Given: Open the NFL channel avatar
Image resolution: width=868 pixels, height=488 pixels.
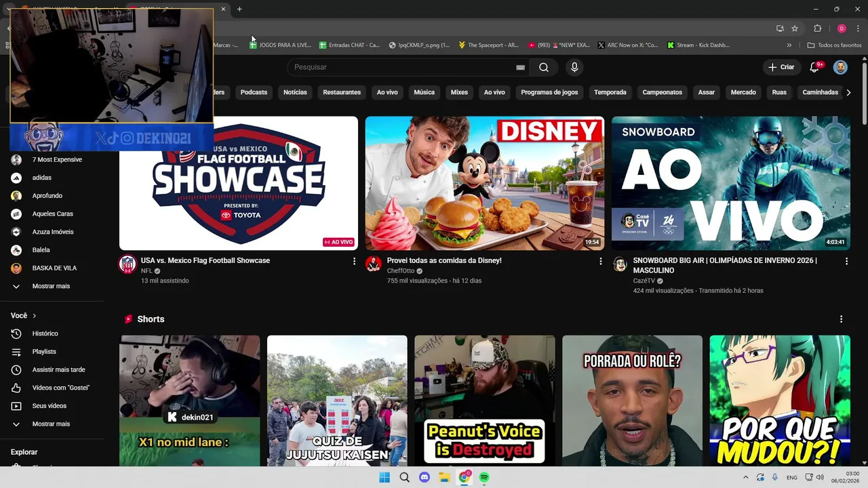Looking at the screenshot, I should coord(127,264).
